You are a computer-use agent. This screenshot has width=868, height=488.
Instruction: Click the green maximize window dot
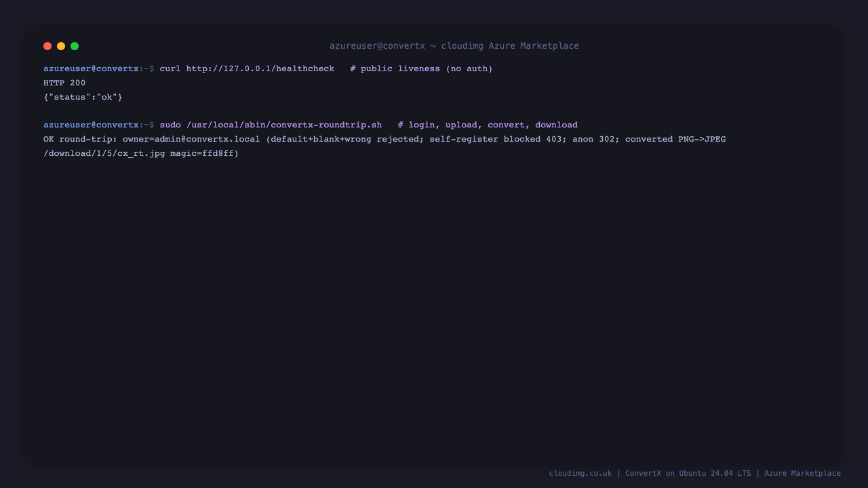pyautogui.click(x=75, y=46)
